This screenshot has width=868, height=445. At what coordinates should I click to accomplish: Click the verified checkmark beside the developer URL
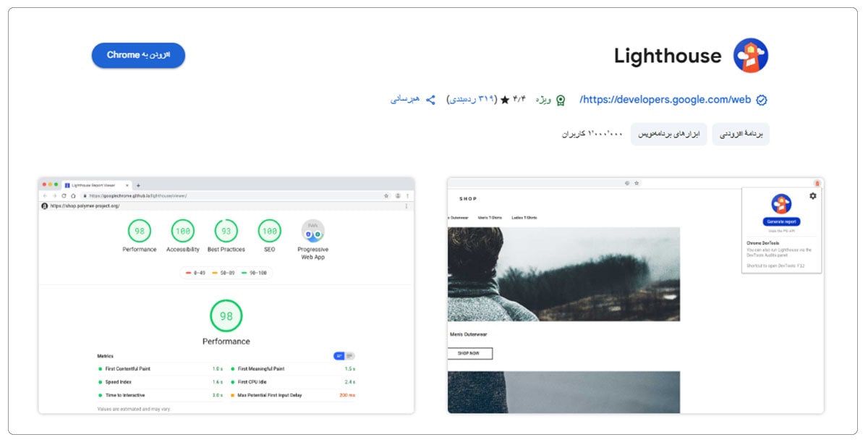click(761, 99)
